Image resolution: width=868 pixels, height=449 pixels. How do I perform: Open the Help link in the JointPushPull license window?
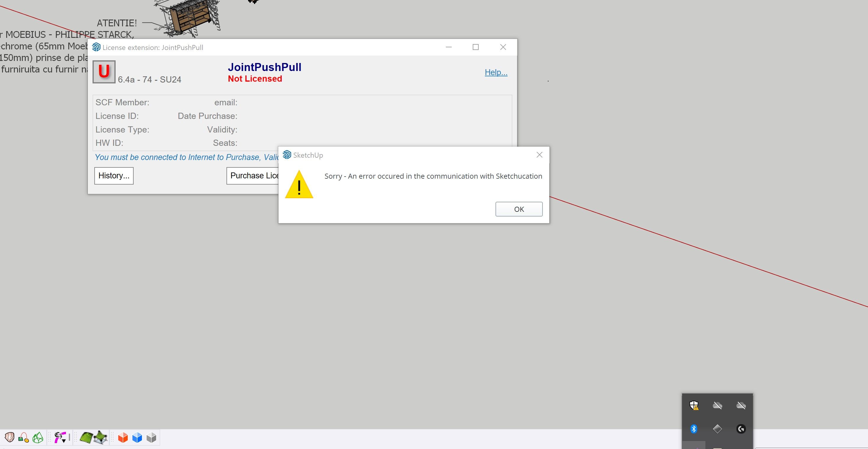tap(496, 72)
